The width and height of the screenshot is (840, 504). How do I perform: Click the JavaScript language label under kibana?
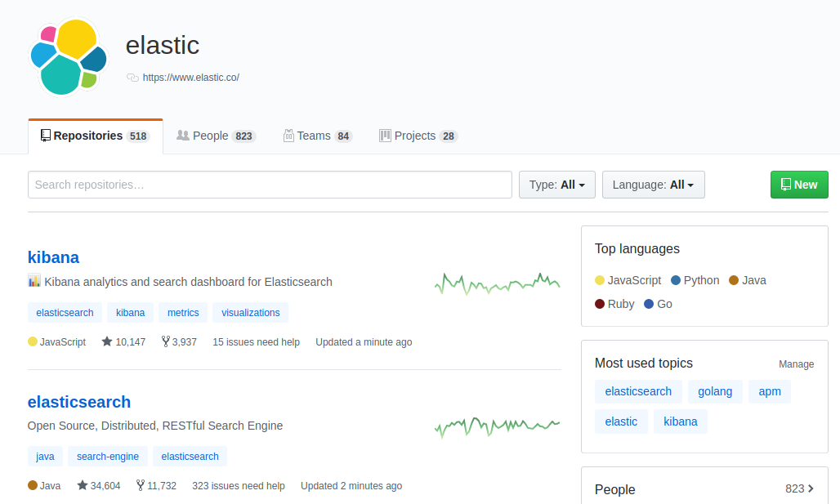click(x=63, y=341)
